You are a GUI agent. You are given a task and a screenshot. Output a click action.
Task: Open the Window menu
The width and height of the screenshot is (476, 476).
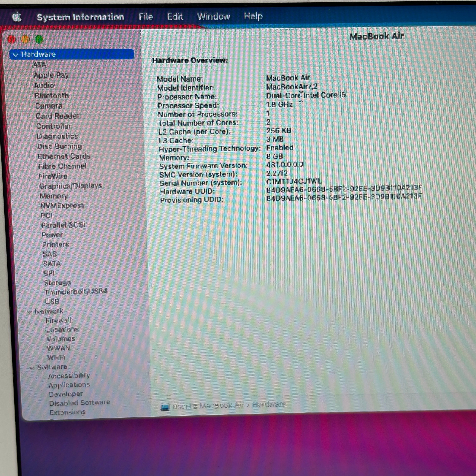(214, 16)
